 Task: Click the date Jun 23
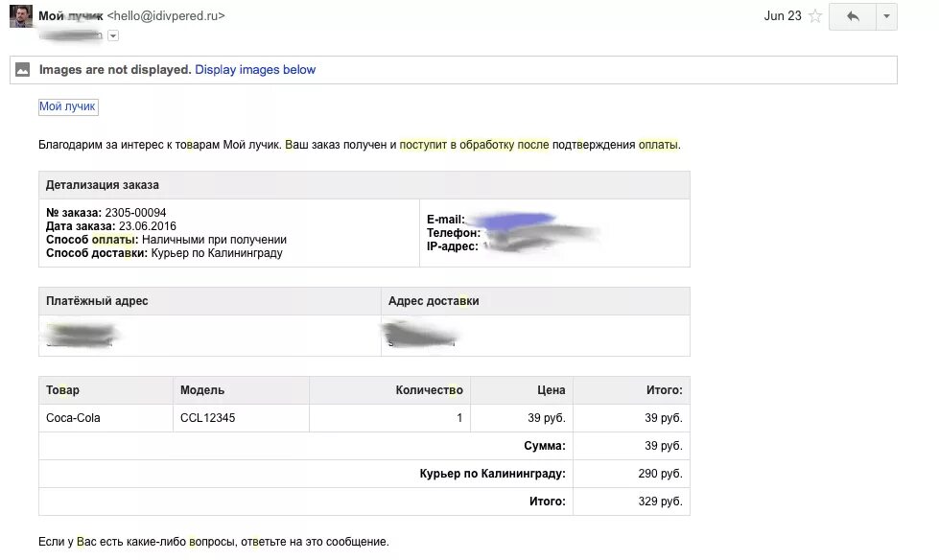(x=781, y=16)
